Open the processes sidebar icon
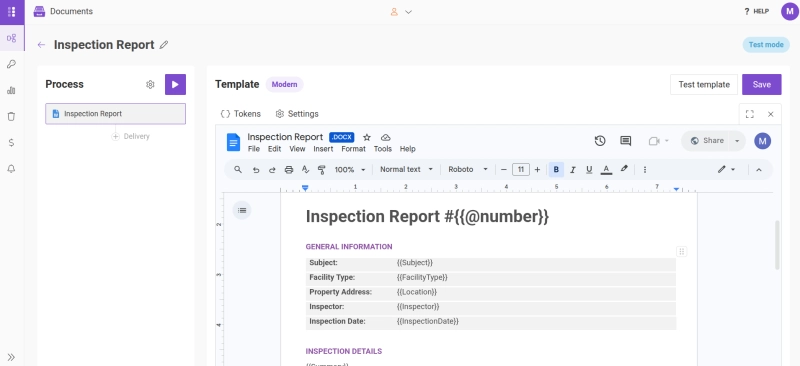This screenshot has width=800, height=366. coord(11,38)
